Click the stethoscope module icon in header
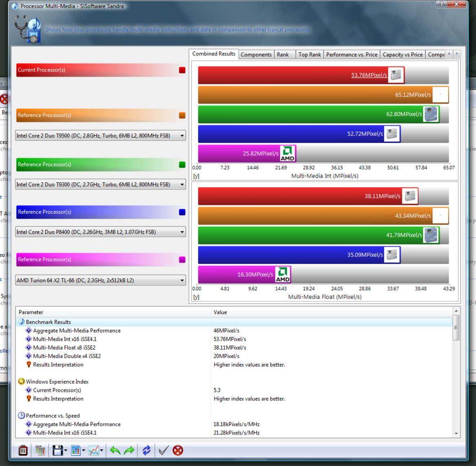This screenshot has width=476, height=466. (28, 29)
